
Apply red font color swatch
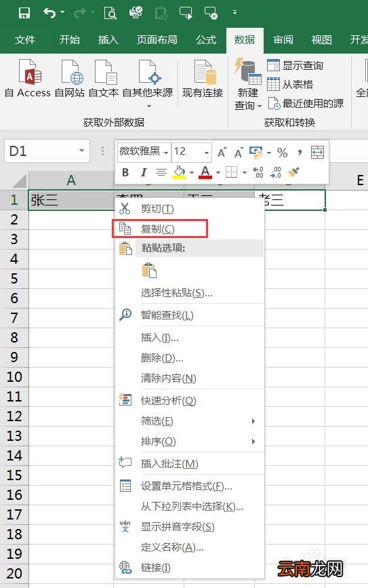click(205, 172)
